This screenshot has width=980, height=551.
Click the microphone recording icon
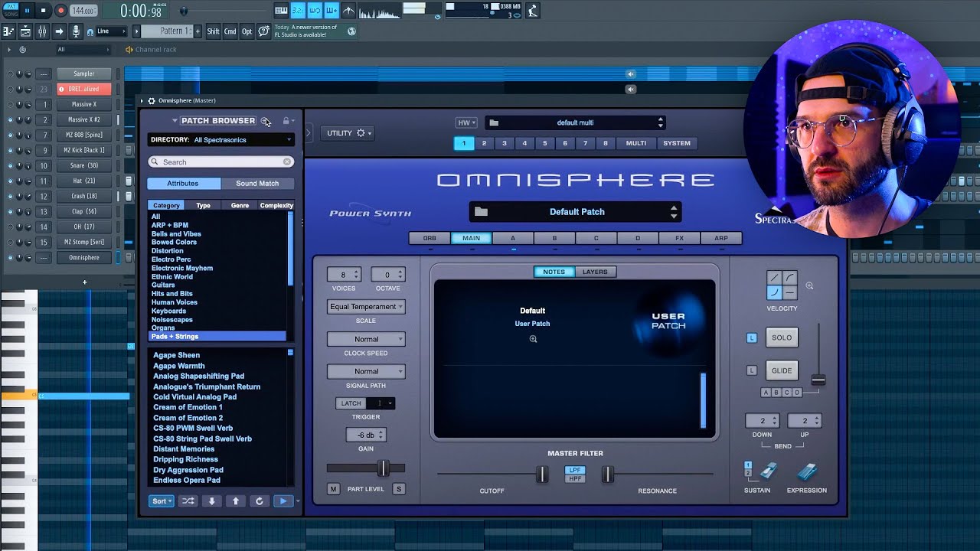76,31
